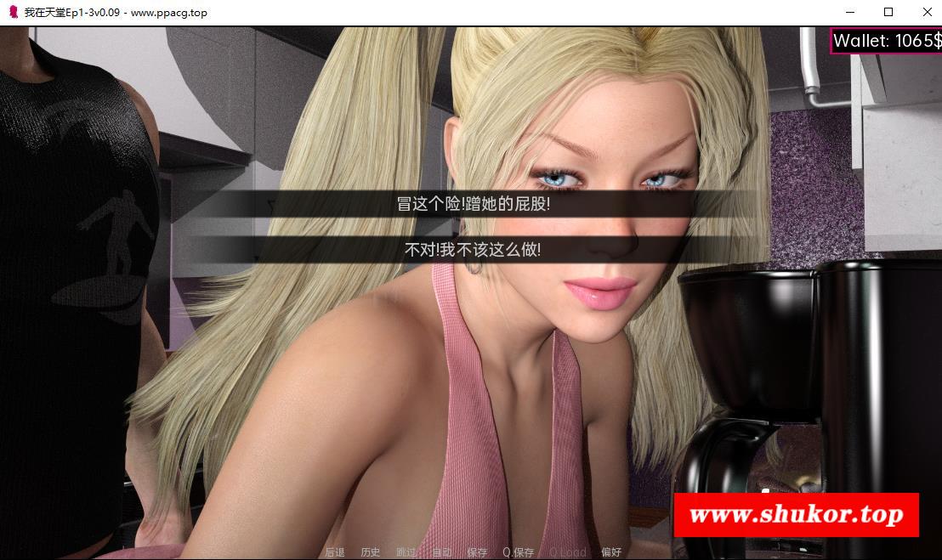Maximize the game window
The width and height of the screenshot is (942, 560).
coord(888,12)
